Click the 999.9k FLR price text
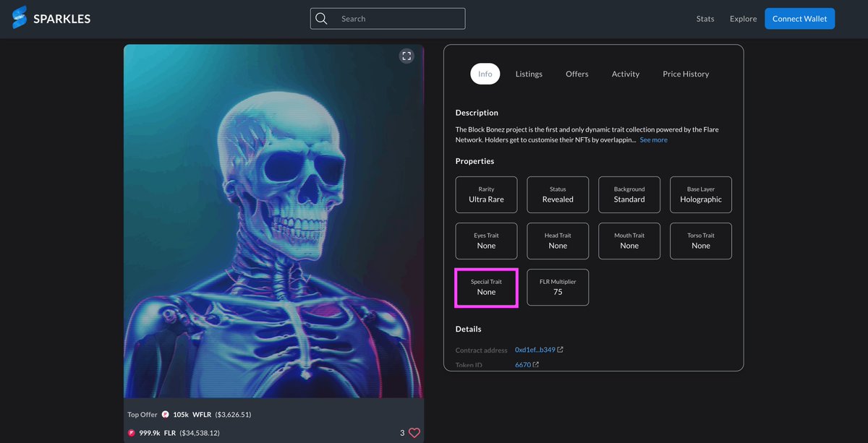The width and height of the screenshot is (868, 443). pos(158,433)
